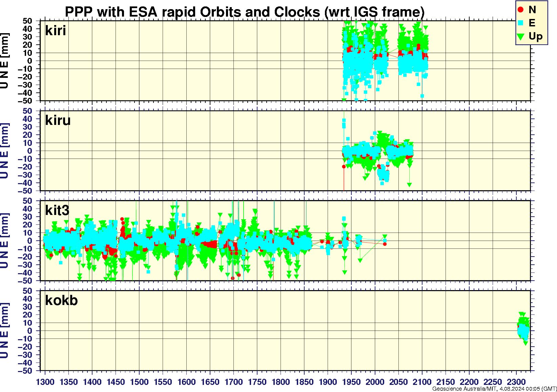557x392 pixels.
Task: Click the U N E [mm] axis label of kit3
Action: (4, 241)
